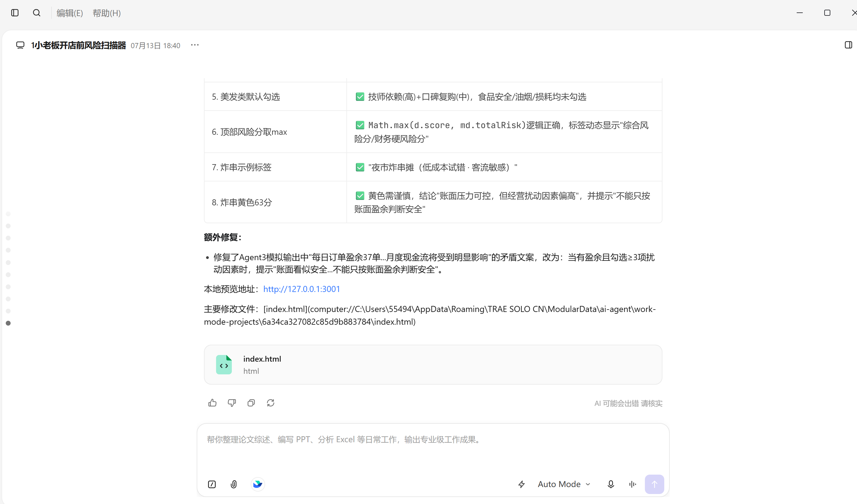Open the 编辑(E) menu
Viewport: 857px width, 504px height.
[x=70, y=13]
